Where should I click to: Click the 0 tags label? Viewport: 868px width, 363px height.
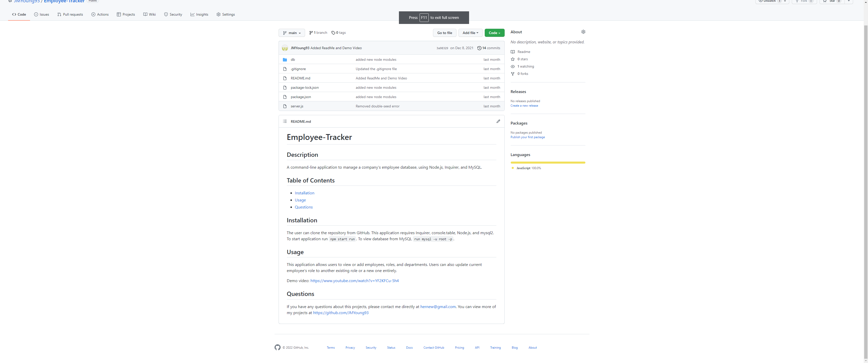click(339, 33)
